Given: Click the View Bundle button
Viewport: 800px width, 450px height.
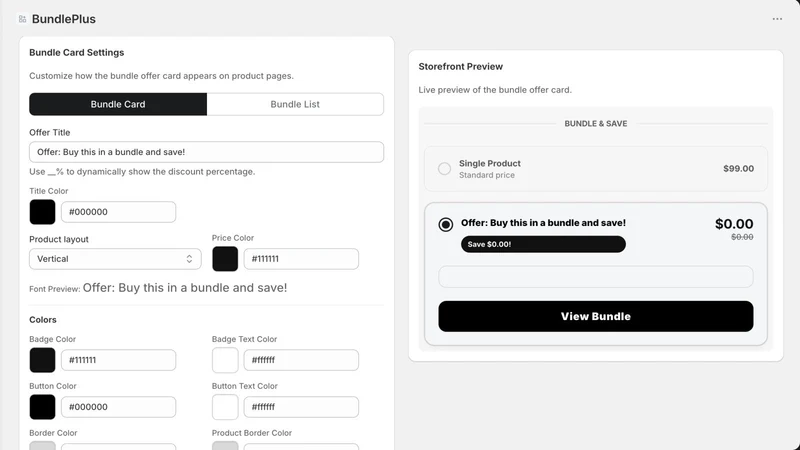Looking at the screenshot, I should [595, 316].
